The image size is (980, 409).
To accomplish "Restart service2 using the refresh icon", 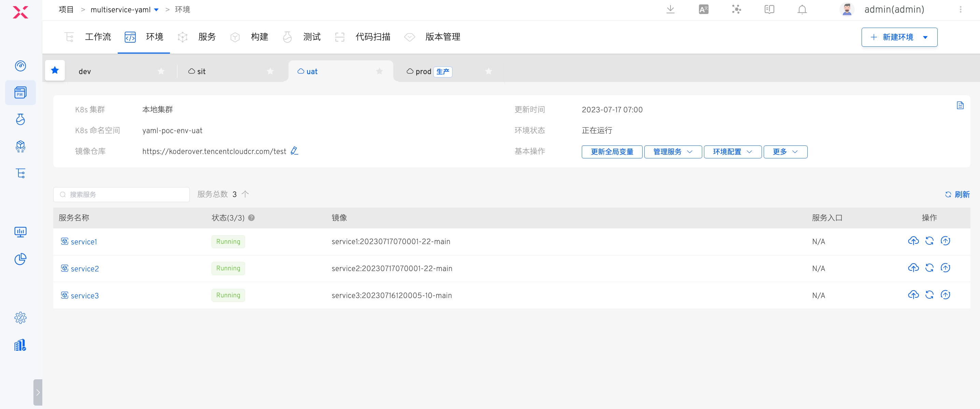I will click(x=929, y=268).
